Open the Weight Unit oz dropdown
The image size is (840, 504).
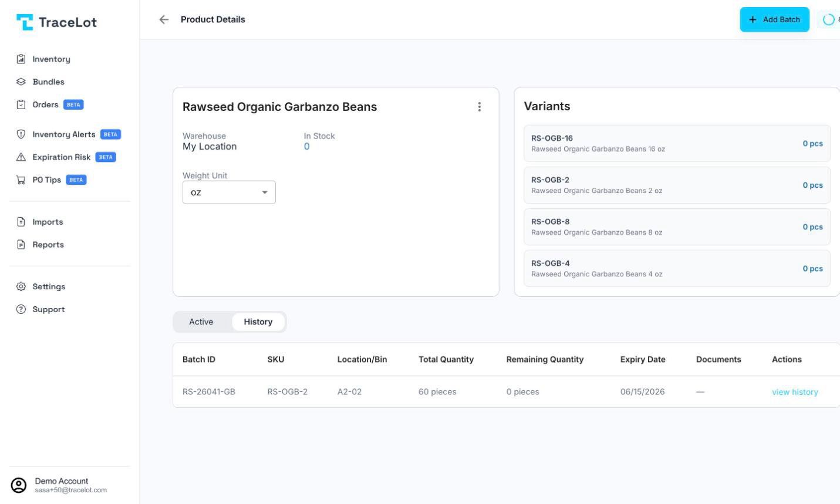click(x=229, y=192)
